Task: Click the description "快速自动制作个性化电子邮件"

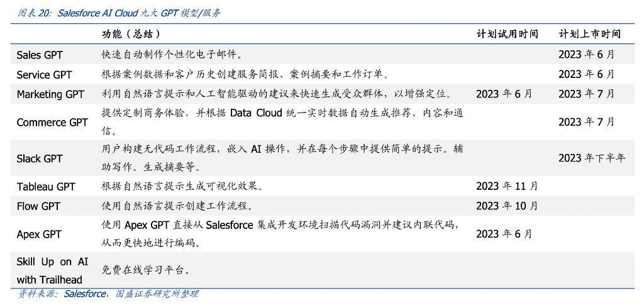Action: pyautogui.click(x=172, y=55)
